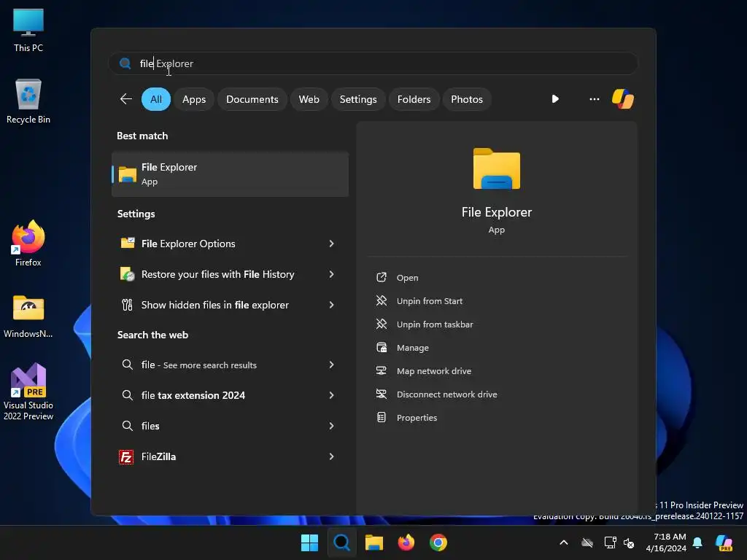Open This PC desktop icon
The height and width of the screenshot is (560, 747).
[x=28, y=31]
